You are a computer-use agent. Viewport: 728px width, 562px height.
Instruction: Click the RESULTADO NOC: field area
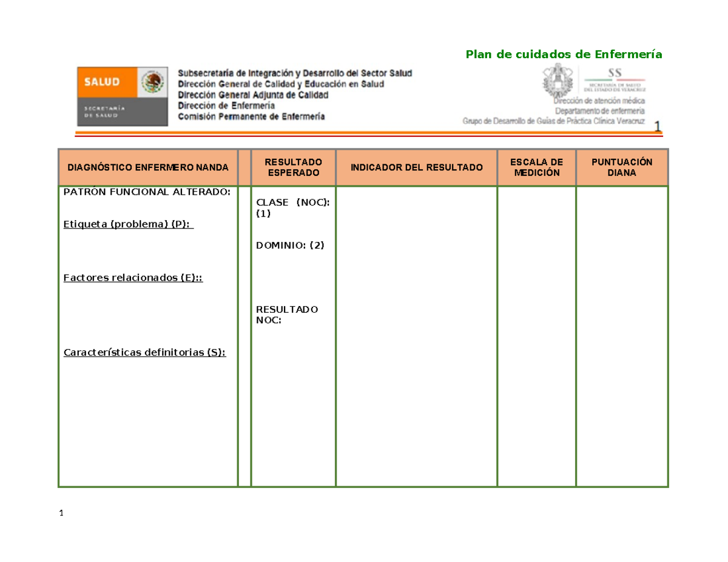pyautogui.click(x=286, y=314)
